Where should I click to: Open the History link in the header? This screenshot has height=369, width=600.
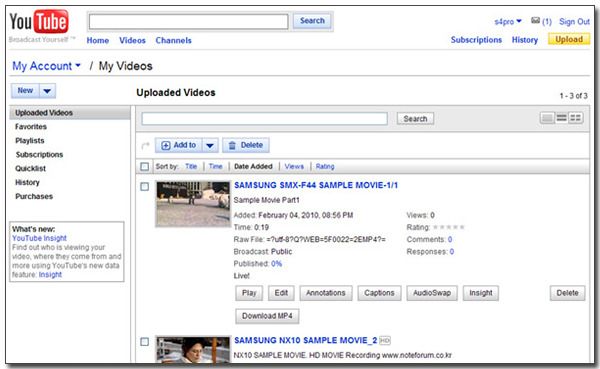click(525, 40)
